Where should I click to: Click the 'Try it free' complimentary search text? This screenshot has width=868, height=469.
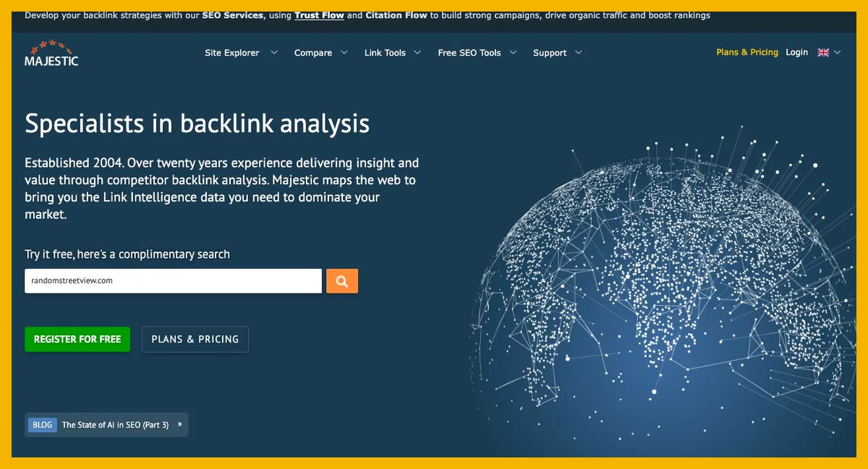[127, 254]
